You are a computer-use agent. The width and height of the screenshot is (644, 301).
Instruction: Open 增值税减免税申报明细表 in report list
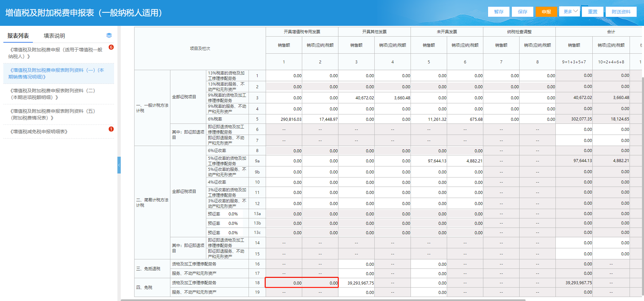pos(39,132)
